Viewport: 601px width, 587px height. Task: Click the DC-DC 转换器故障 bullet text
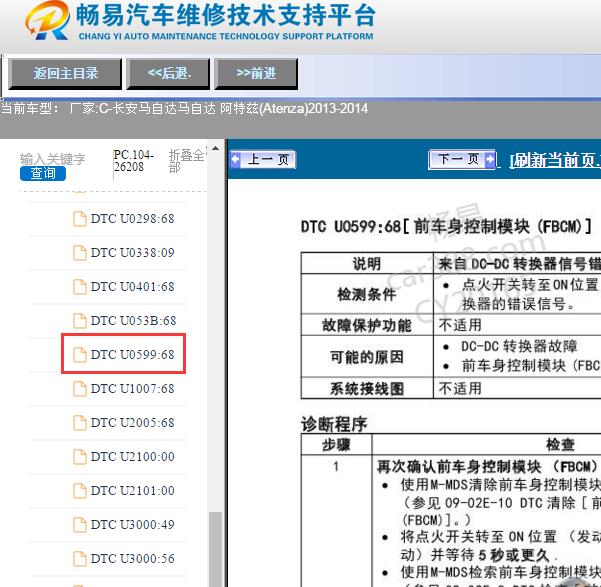519,346
